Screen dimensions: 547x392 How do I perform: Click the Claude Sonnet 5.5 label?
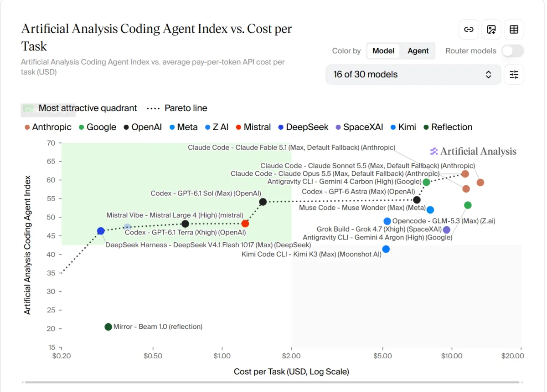point(367,166)
